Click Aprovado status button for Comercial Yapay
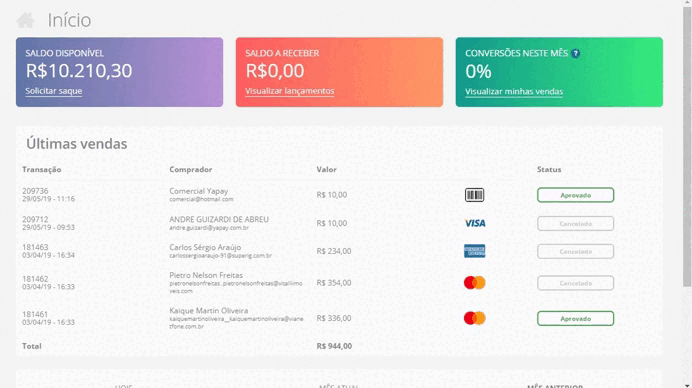The width and height of the screenshot is (692, 388). coord(575,195)
